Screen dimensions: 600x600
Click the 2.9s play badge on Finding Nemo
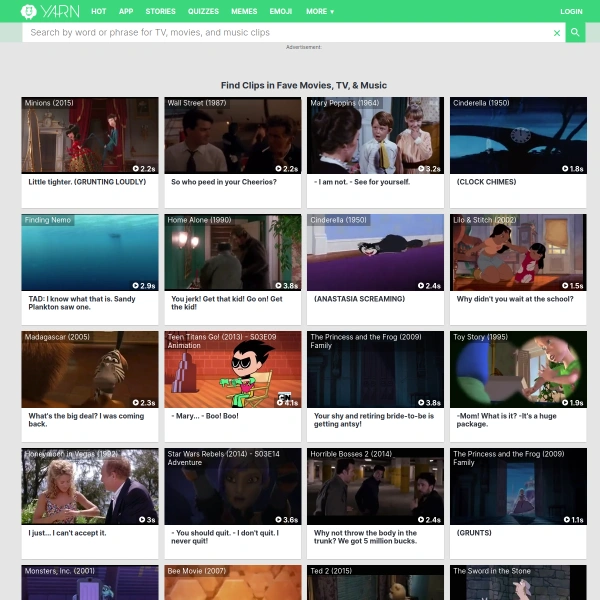pos(146,286)
